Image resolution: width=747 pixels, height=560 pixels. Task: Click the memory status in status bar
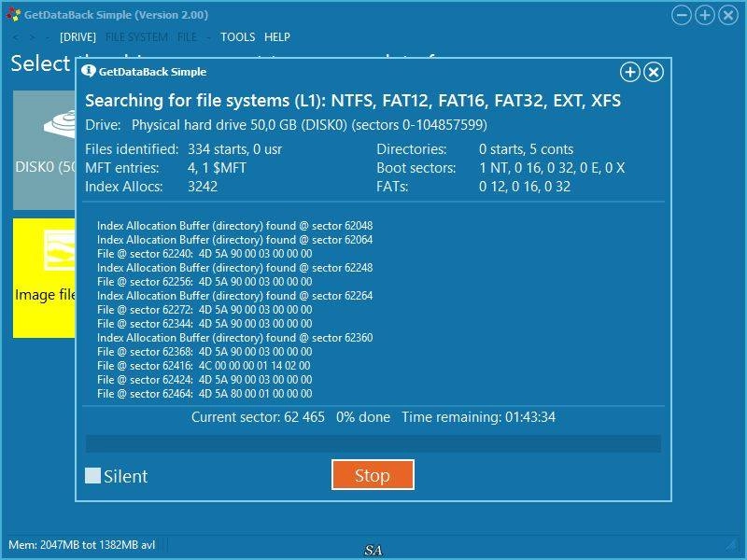82,545
